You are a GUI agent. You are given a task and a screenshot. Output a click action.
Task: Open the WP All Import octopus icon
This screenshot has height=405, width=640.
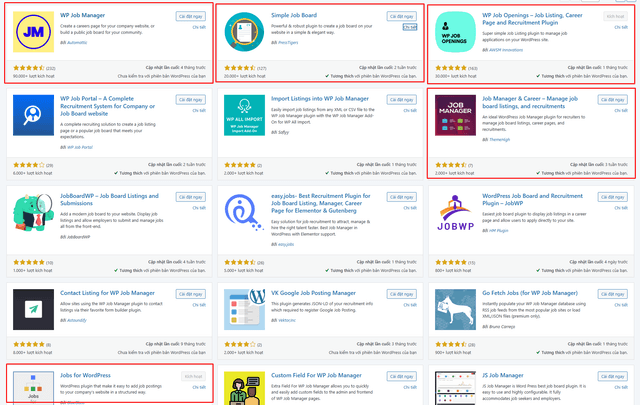coord(244,115)
